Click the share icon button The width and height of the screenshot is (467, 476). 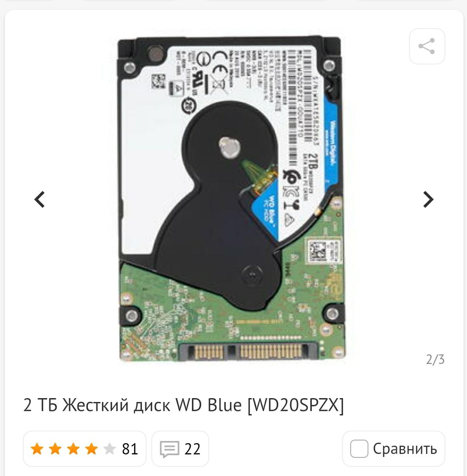pyautogui.click(x=427, y=46)
